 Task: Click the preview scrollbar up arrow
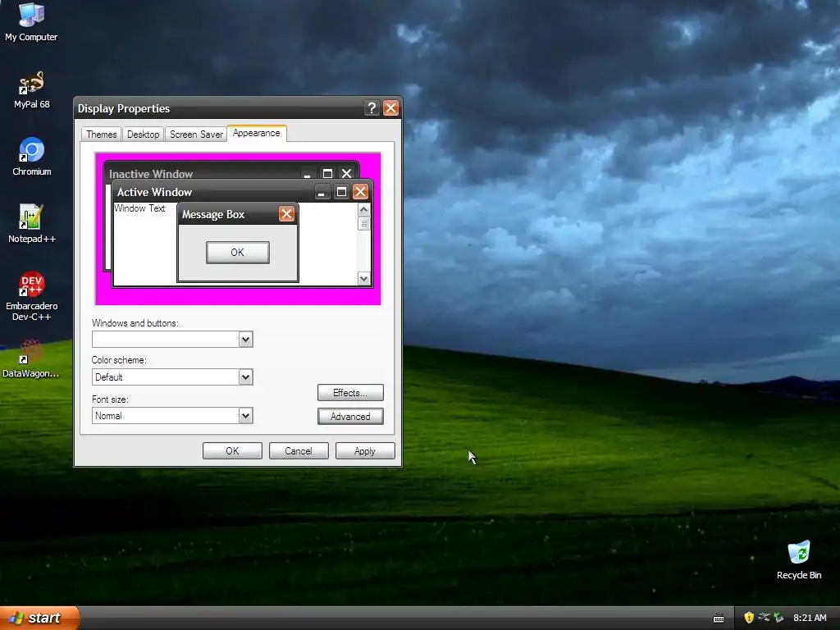[363, 209]
